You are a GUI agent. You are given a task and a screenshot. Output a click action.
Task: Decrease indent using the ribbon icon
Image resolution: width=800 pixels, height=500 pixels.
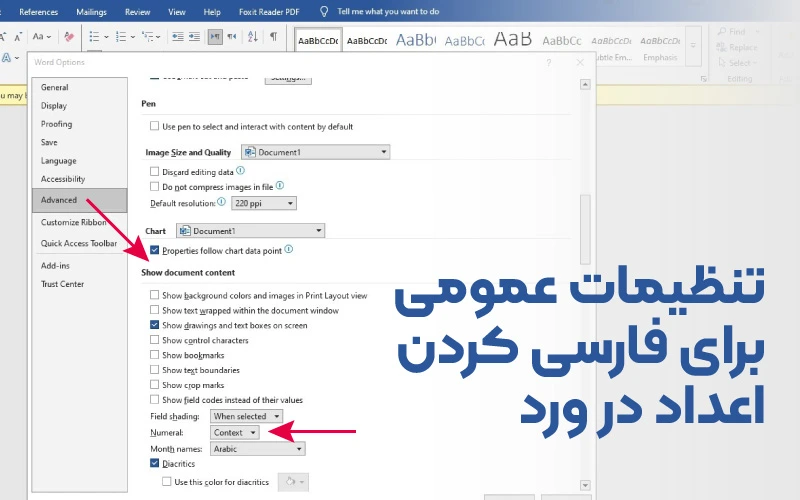click(x=178, y=37)
